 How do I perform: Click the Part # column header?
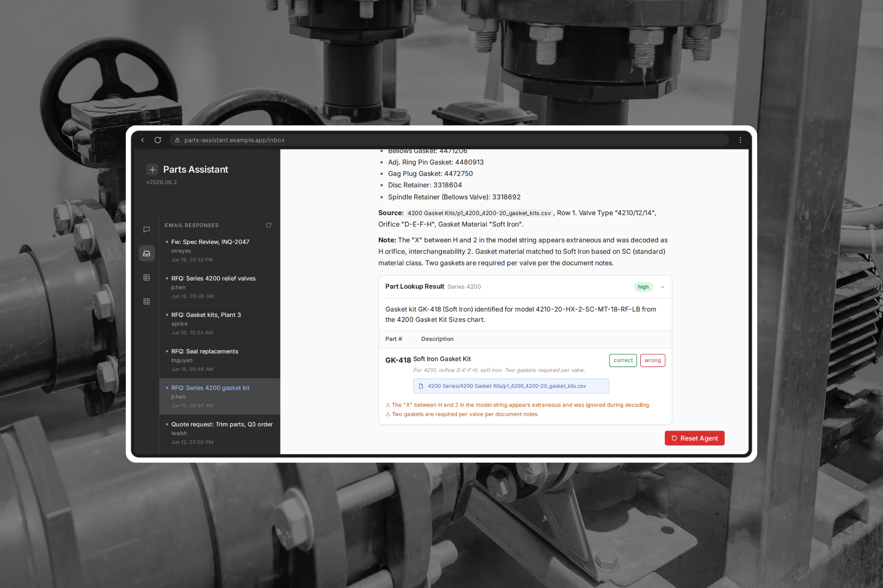[393, 339]
